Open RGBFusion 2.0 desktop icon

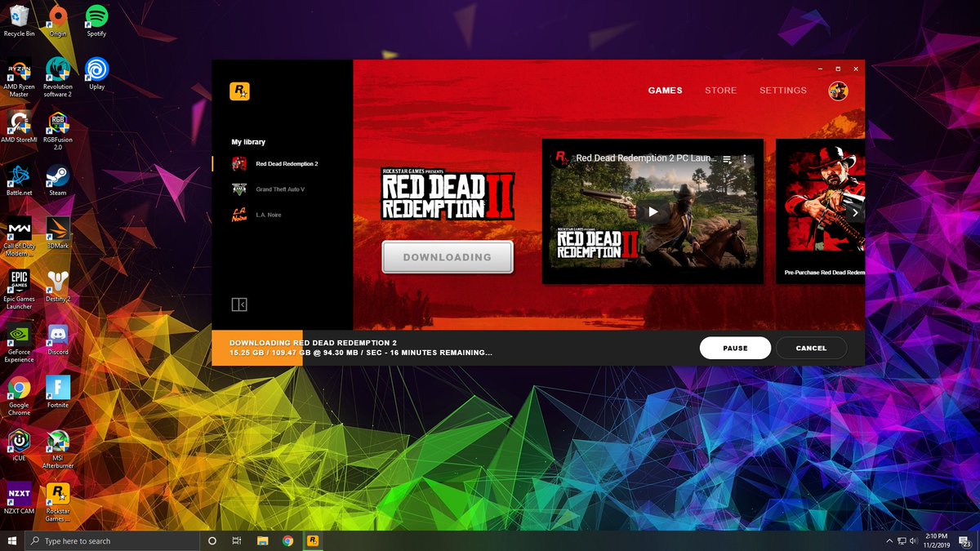[x=57, y=131]
